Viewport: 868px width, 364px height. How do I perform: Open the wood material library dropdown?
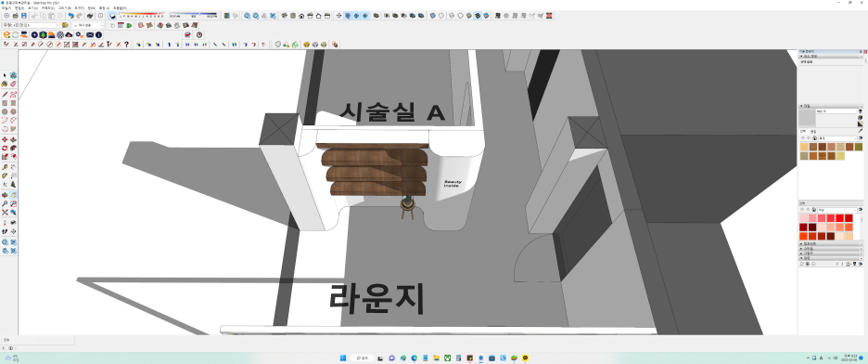click(837, 138)
